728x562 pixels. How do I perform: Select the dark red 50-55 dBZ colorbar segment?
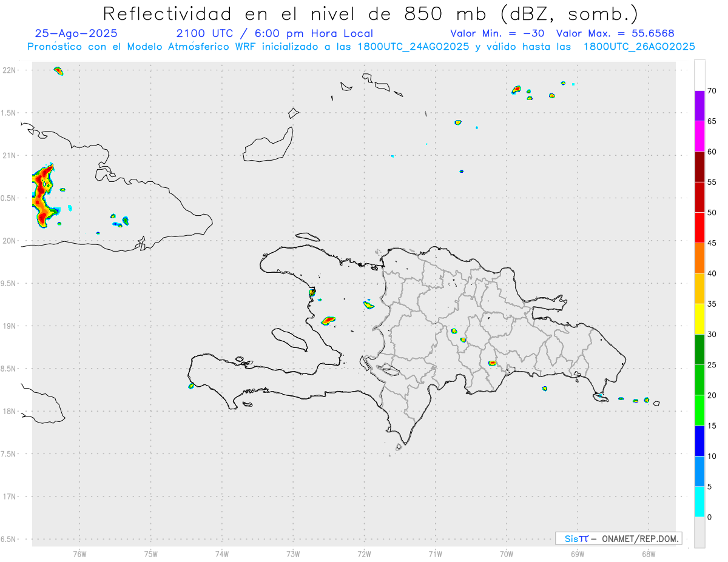coord(699,197)
